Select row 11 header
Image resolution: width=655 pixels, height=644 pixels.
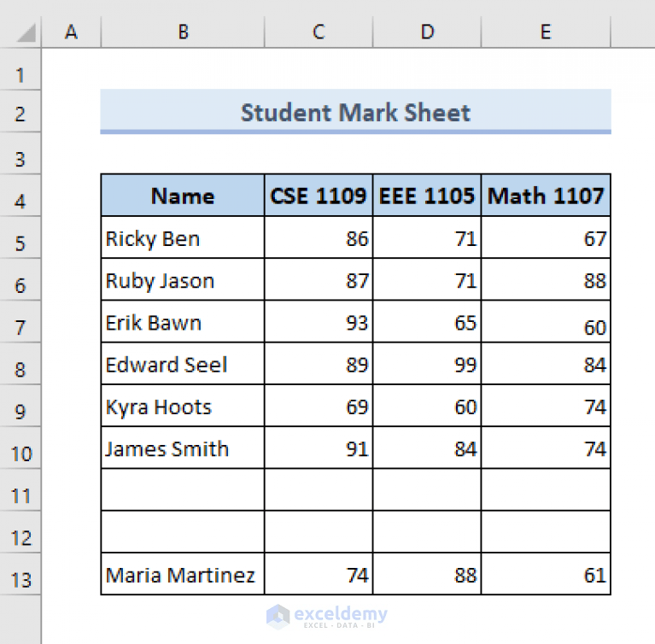(20, 489)
